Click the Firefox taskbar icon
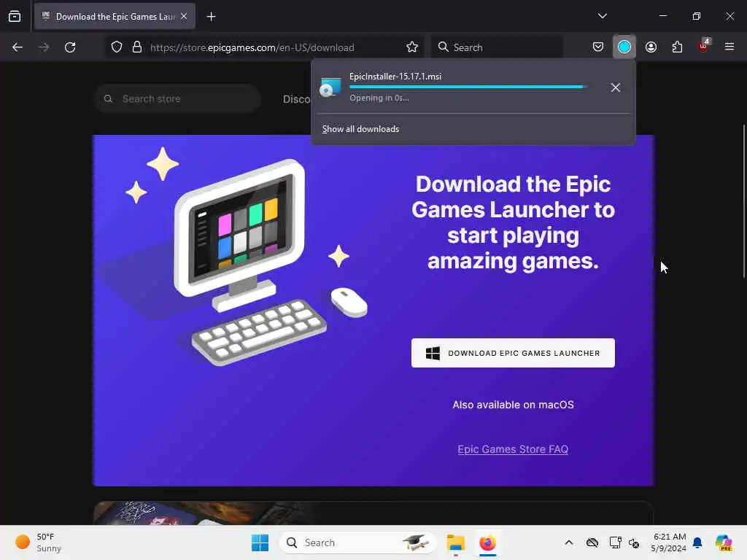The width and height of the screenshot is (747, 560). tap(487, 542)
